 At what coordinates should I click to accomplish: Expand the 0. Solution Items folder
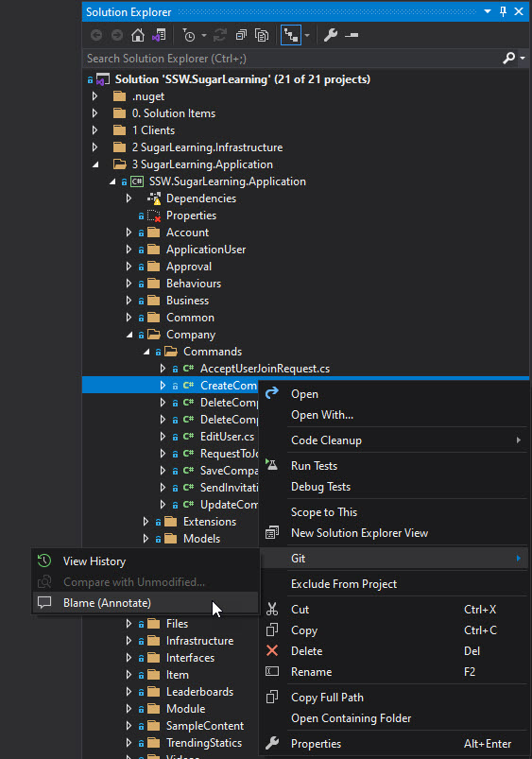tap(95, 113)
